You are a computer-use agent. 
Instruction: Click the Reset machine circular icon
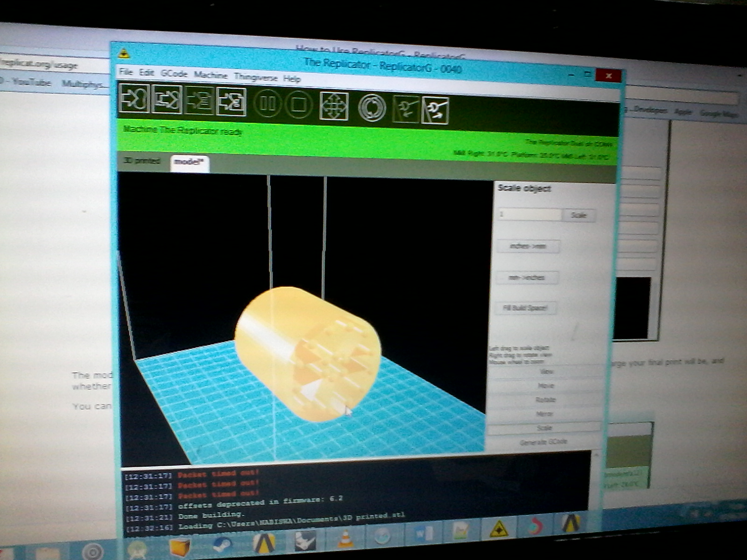[x=372, y=107]
